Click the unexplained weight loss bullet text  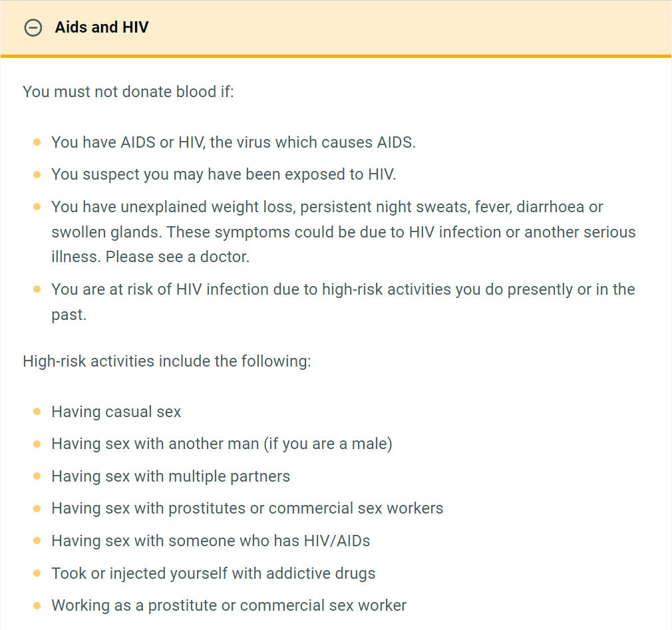point(327,207)
